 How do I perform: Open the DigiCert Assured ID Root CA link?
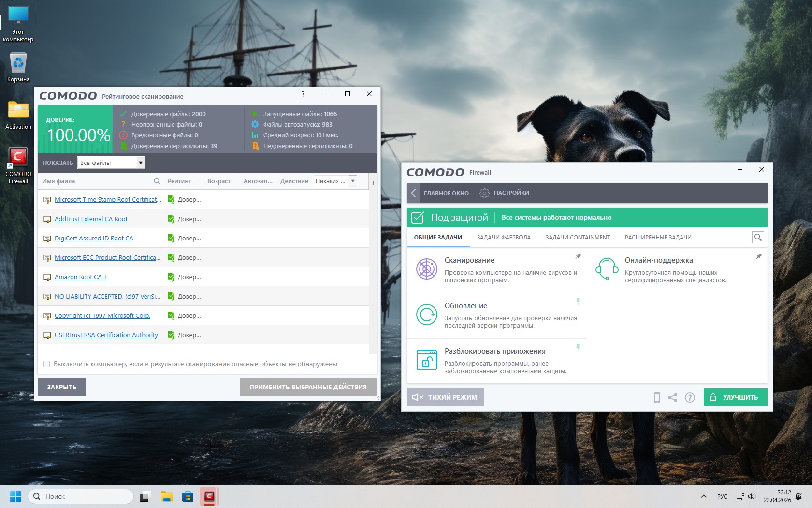[x=94, y=239]
